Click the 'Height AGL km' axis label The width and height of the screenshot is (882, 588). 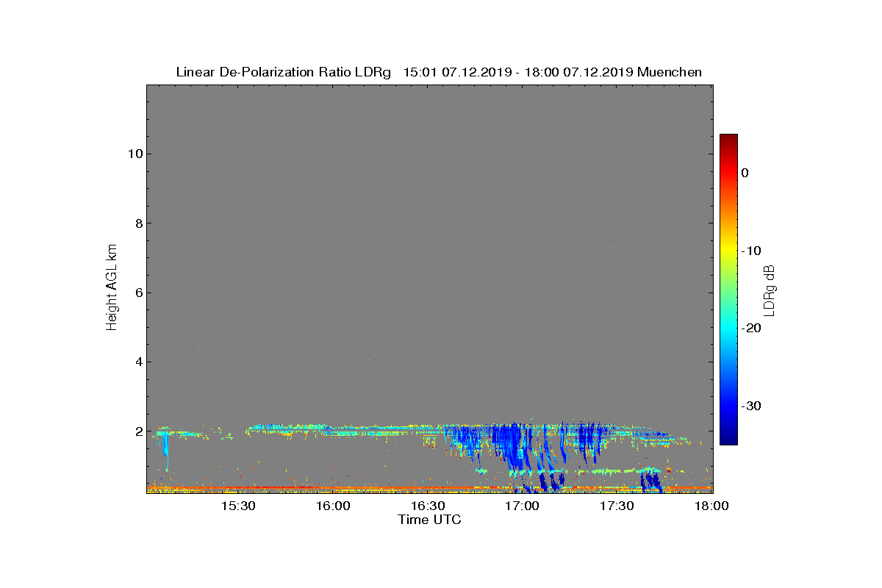pyautogui.click(x=112, y=288)
